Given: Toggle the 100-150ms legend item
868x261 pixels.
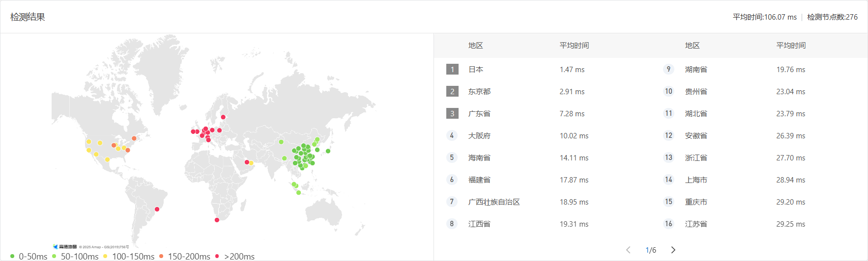Looking at the screenshot, I should [129, 256].
